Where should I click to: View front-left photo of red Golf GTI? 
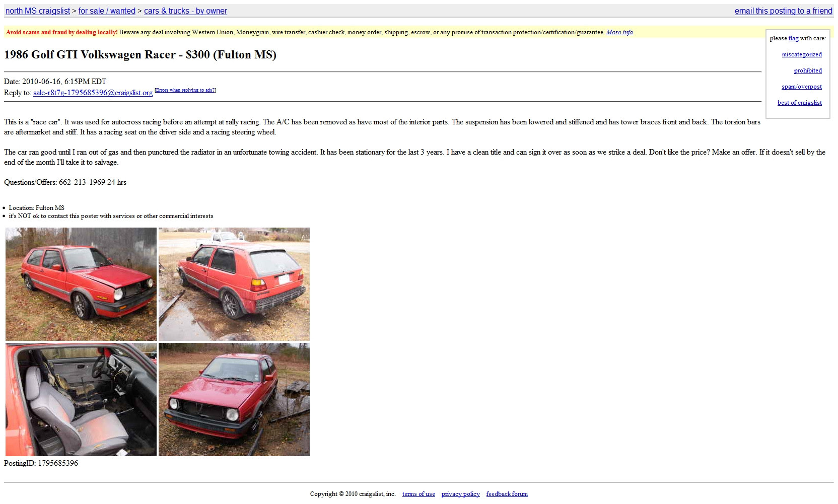tap(81, 284)
